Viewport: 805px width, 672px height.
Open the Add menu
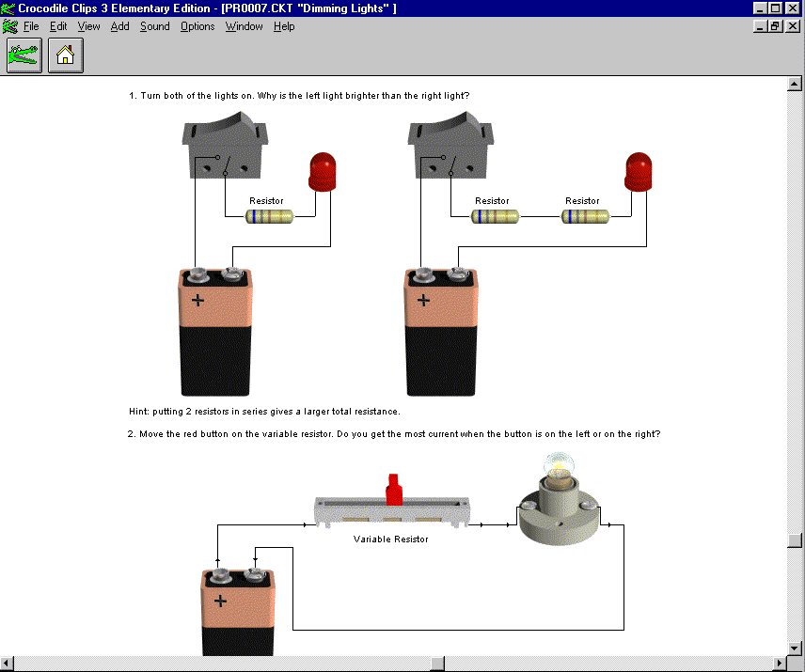pyautogui.click(x=119, y=26)
